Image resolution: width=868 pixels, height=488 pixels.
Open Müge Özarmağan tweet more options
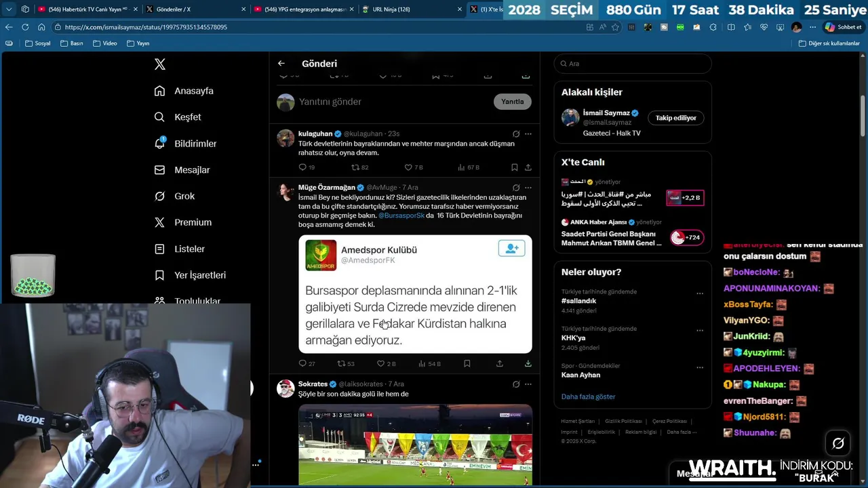528,188
